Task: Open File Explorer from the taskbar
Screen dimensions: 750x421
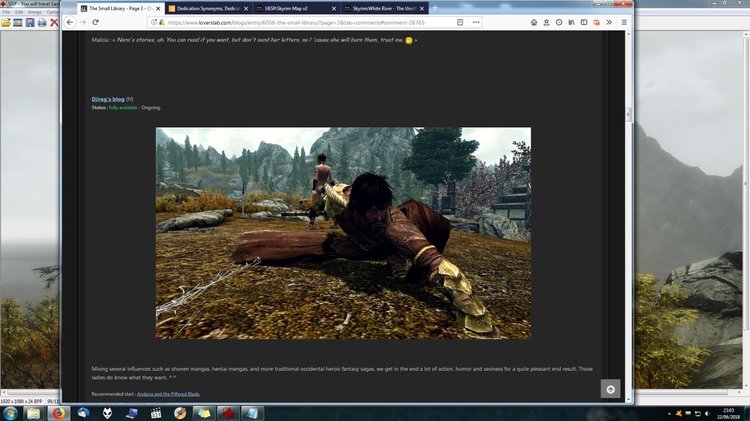Action: pyautogui.click(x=33, y=413)
